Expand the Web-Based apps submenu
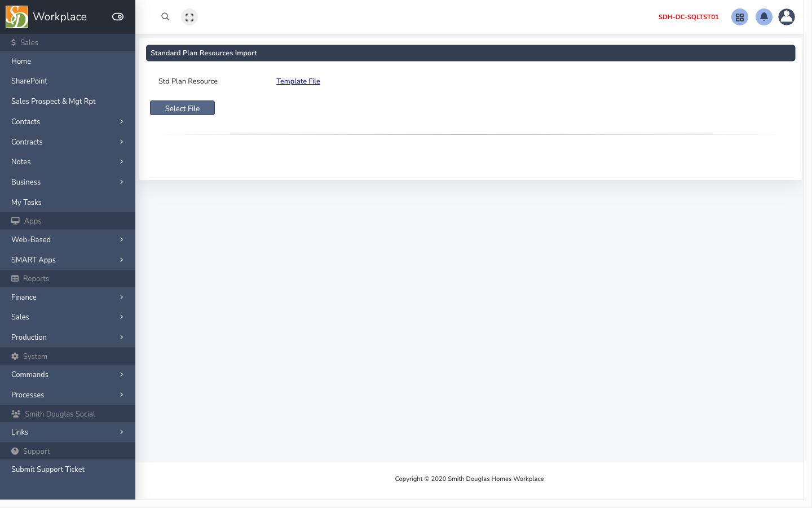The width and height of the screenshot is (812, 508). (x=68, y=239)
